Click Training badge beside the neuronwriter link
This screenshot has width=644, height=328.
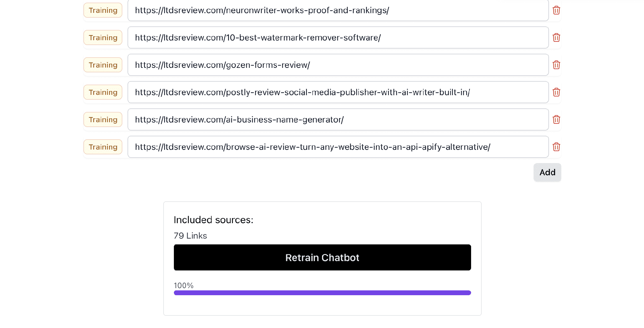coord(103,10)
